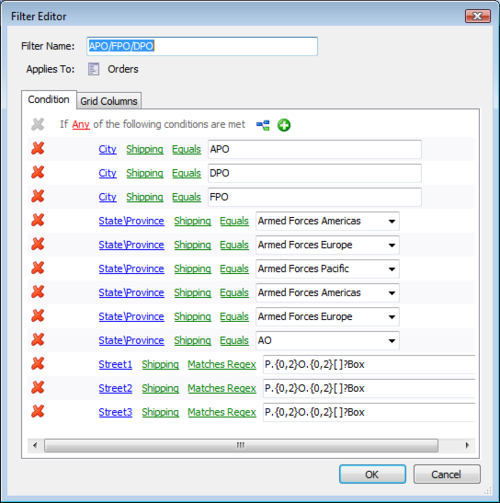The width and height of the screenshot is (500, 503).
Task: Open the first Armed Forces Americas dropdown
Action: pos(392,221)
